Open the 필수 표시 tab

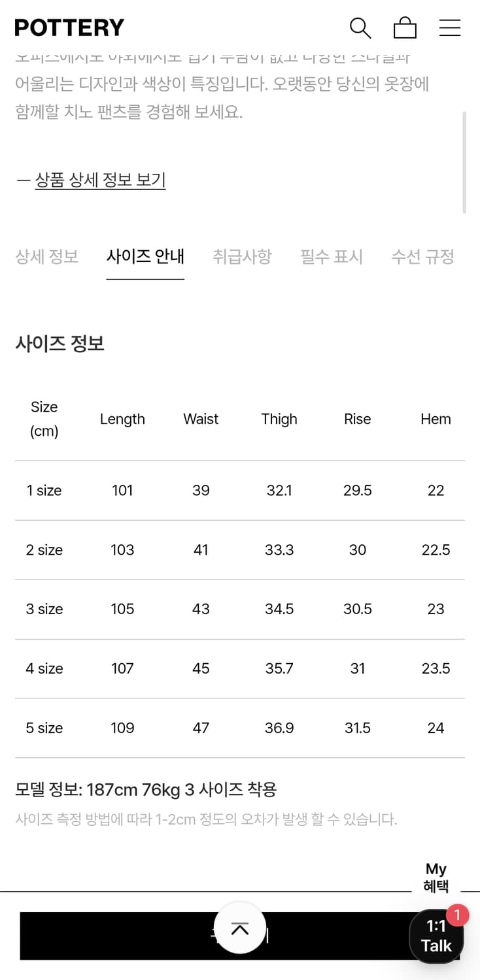tap(332, 257)
